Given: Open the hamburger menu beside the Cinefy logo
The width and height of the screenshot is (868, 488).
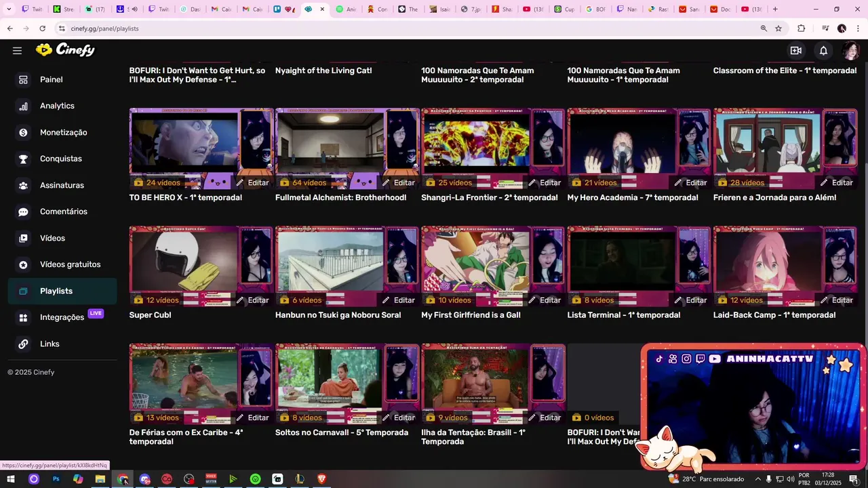Looking at the screenshot, I should point(17,50).
